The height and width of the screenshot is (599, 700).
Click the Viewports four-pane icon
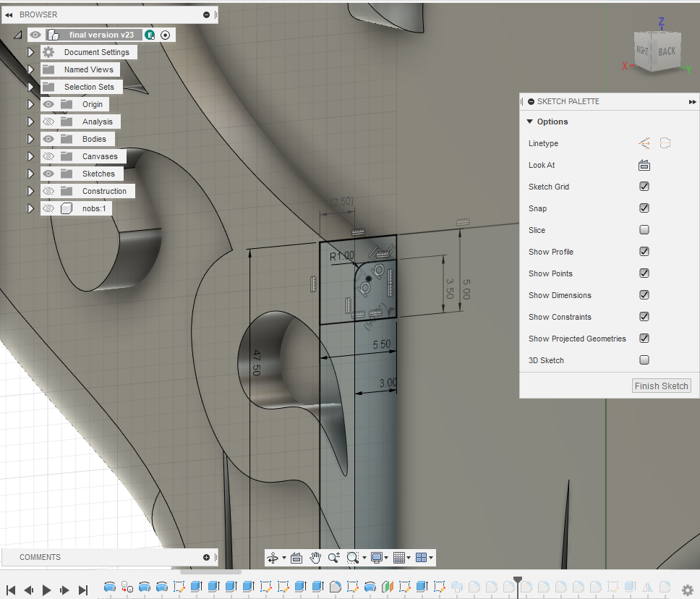421,558
